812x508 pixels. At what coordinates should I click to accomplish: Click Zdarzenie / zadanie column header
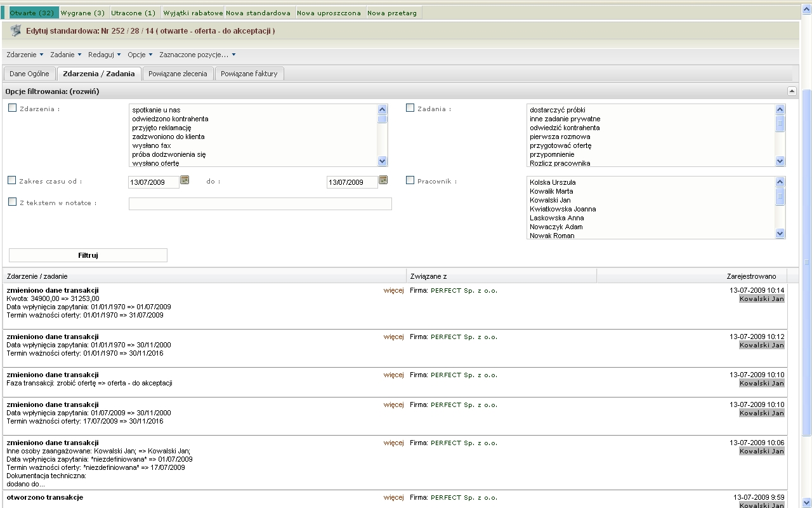[x=204, y=276]
